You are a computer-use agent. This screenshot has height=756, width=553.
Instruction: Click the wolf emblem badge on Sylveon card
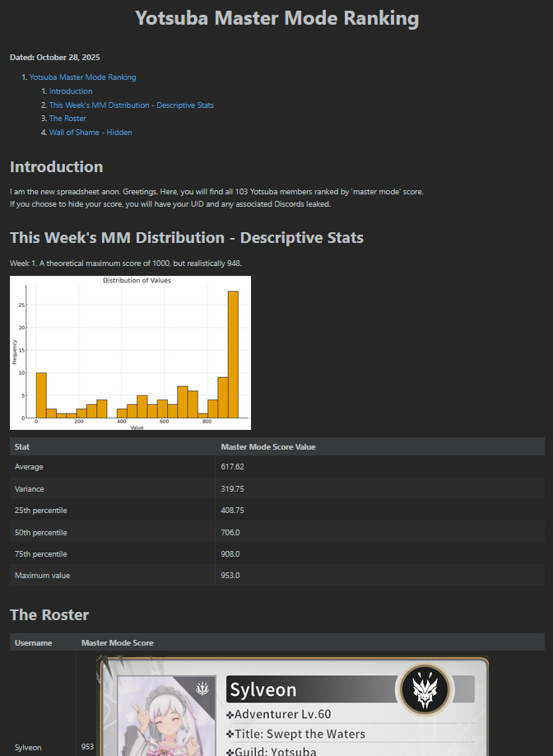pos(425,689)
